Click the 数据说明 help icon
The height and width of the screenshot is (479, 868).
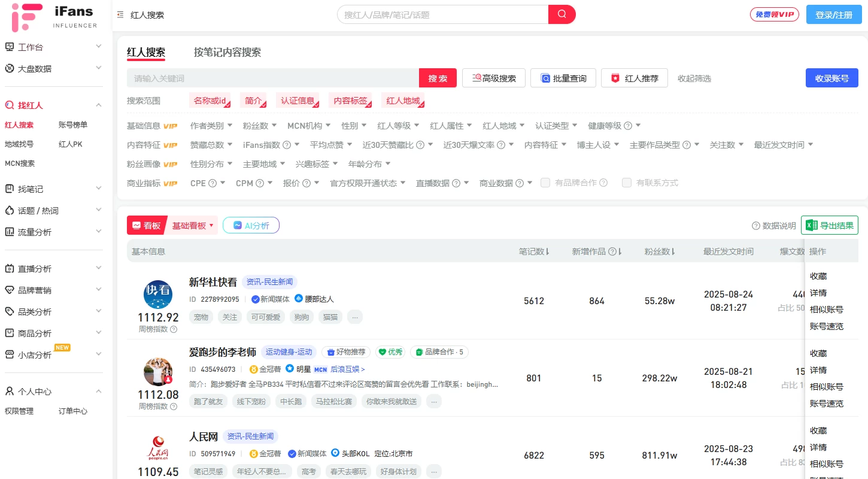point(756,226)
